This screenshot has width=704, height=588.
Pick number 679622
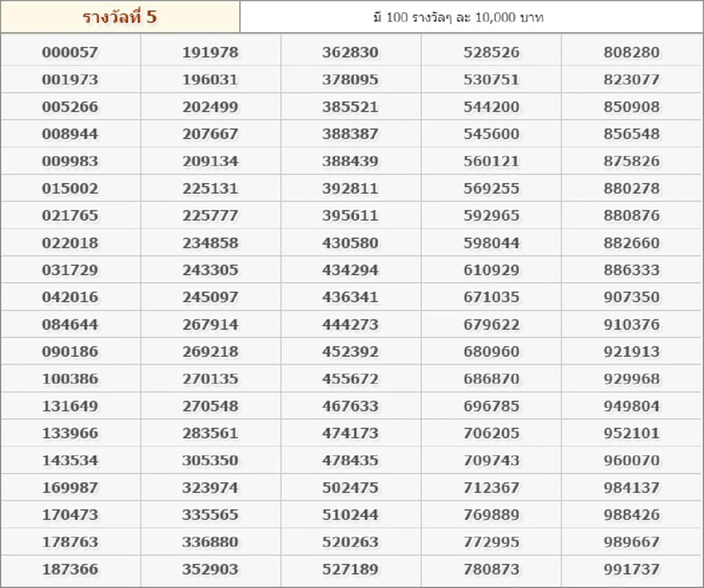[491, 324]
